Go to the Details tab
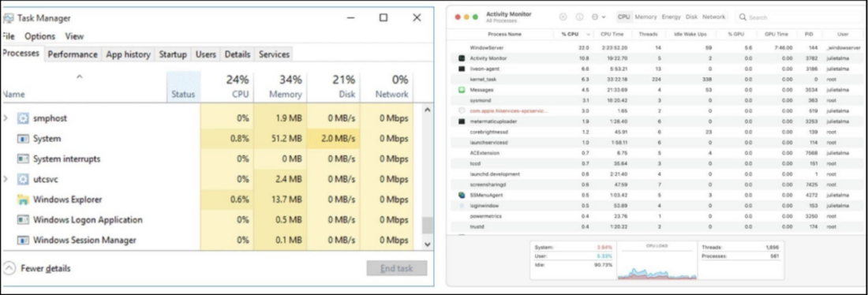This screenshot has width=868, height=295. [x=238, y=54]
